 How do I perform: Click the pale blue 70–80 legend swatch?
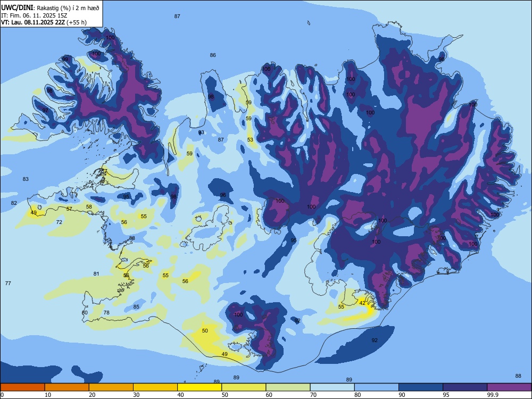pos(332,387)
